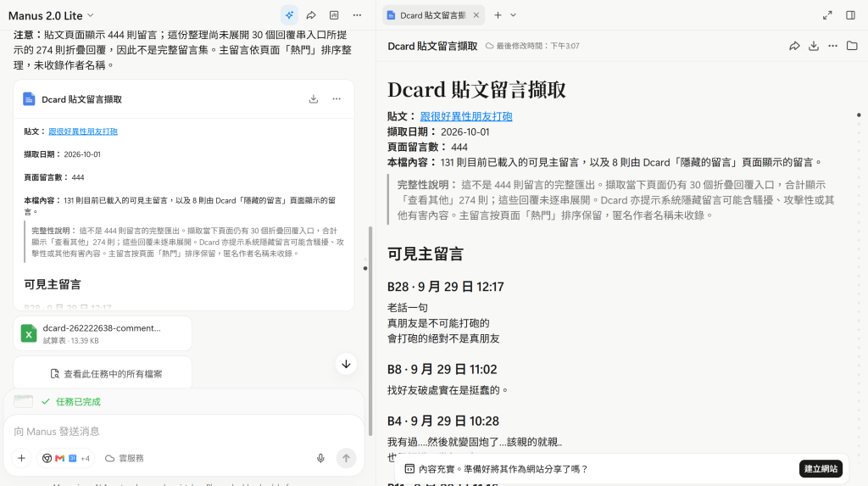Follow the 跟很好異性朋友打砲 link in the card preview
Viewport: 868px width, 486px height.
[x=83, y=131]
